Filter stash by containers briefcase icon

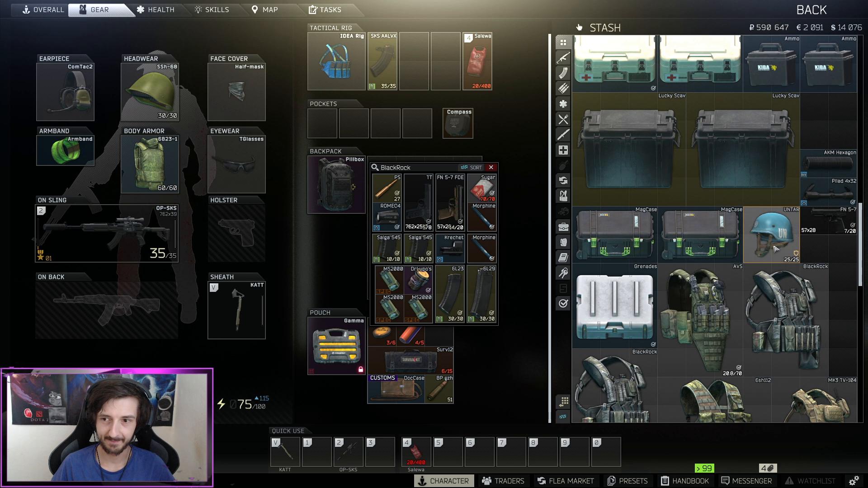[563, 227]
